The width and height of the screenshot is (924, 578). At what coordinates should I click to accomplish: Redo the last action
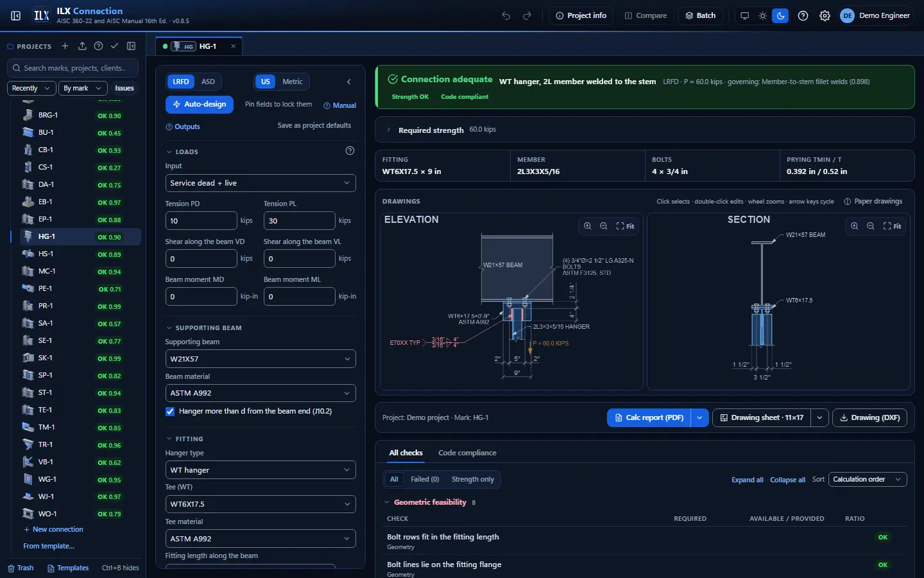[x=527, y=15]
